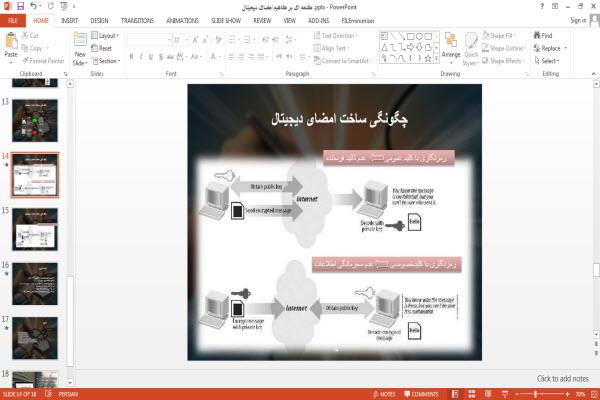Select slide 17 thumbnail
This screenshot has height=400, width=600.
point(35,338)
